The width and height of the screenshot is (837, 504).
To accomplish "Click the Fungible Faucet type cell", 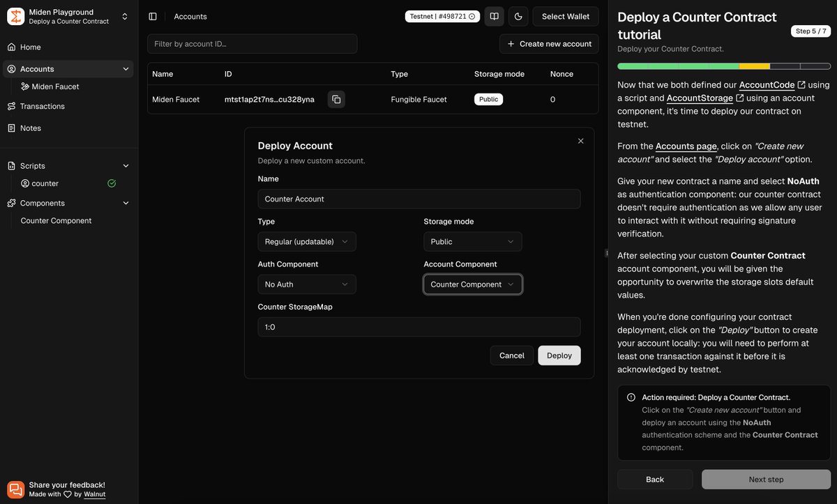I will [418, 100].
